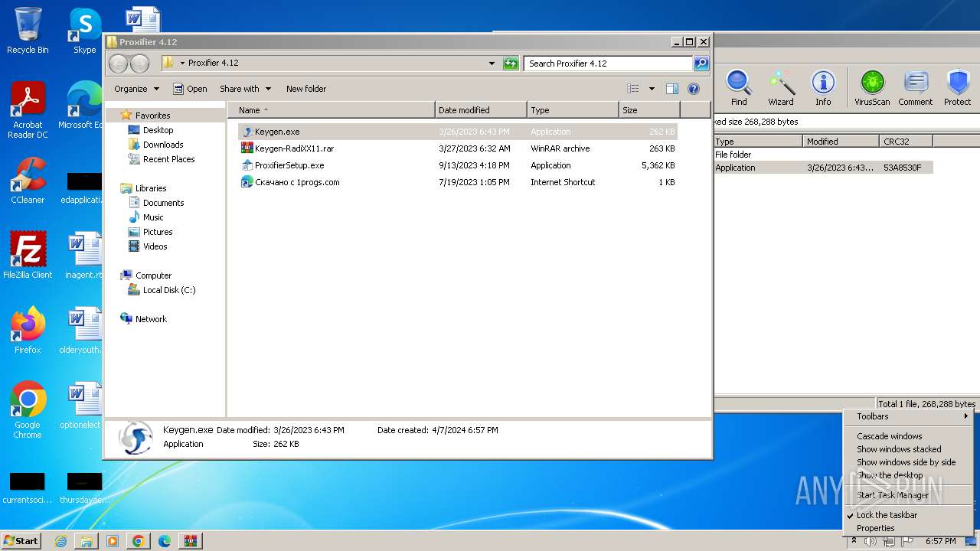The height and width of the screenshot is (551, 980).
Task: Click the Explorer Forward button
Action: point(139,64)
